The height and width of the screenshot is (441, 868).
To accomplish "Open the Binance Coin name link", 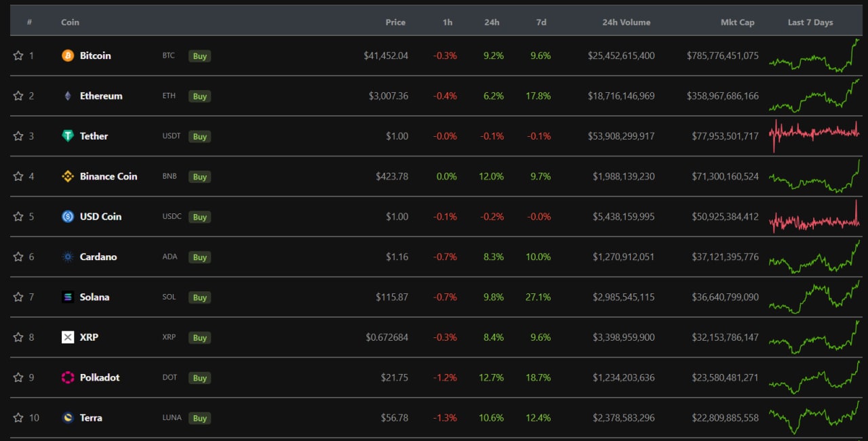I will (108, 176).
